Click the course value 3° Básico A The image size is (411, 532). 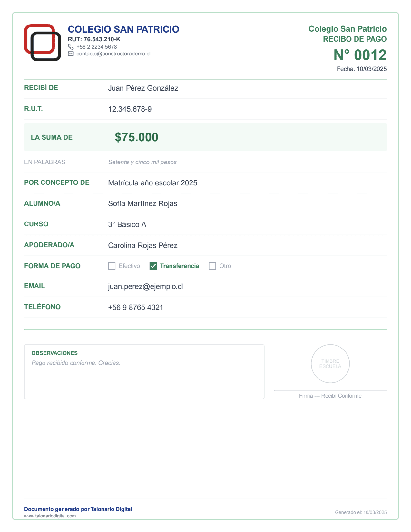click(127, 224)
